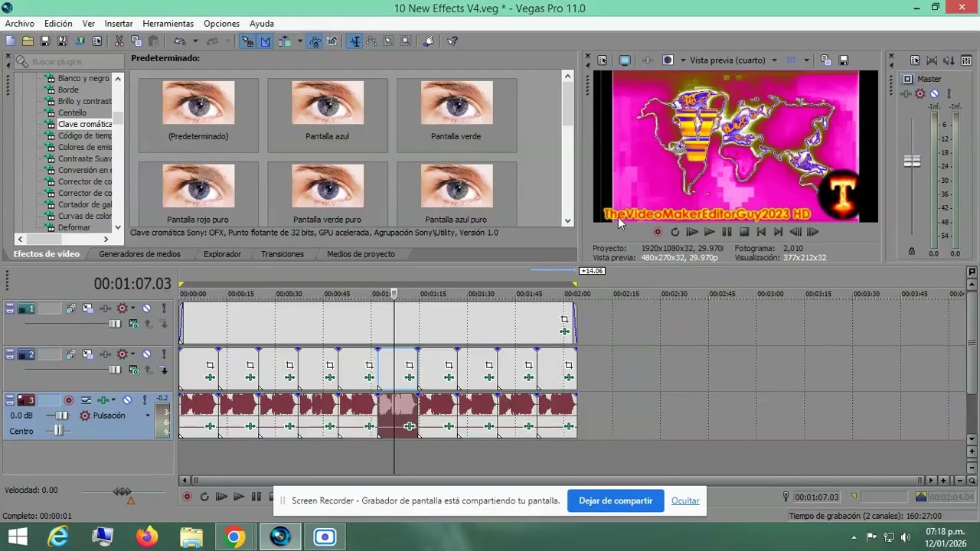This screenshot has width=980, height=551.
Task: Click the Copy icon in the toolbar
Action: tap(136, 41)
